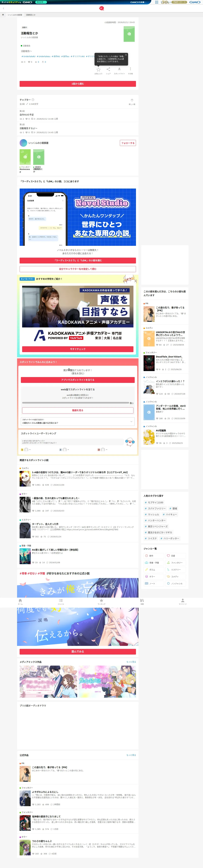
Task: Open 本棚 in bottom navigation
Action: coord(142,602)
